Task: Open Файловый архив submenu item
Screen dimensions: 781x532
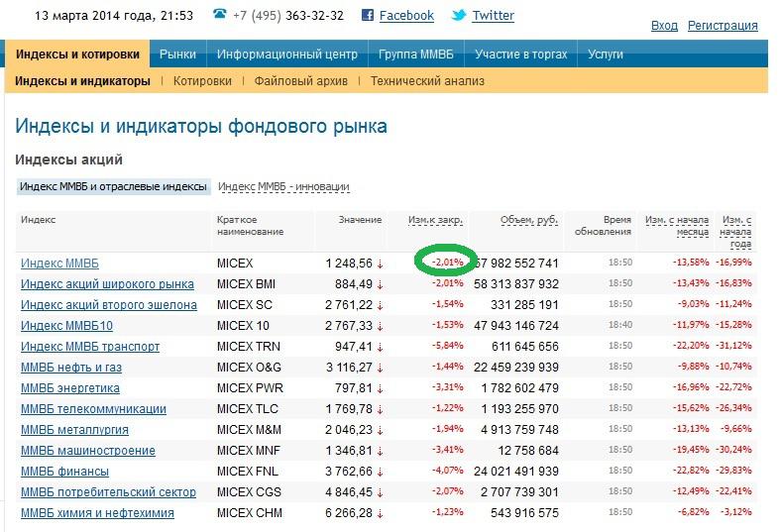Action: (x=301, y=80)
